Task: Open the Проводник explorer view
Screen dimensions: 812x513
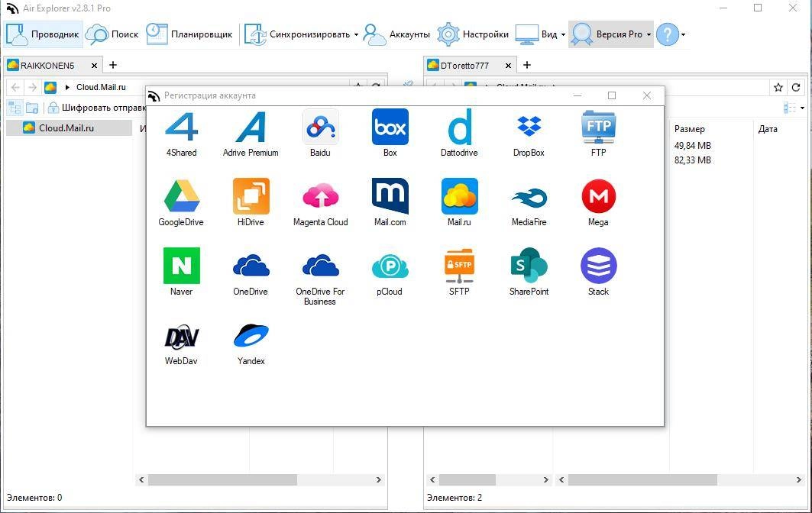Action: 43,34
